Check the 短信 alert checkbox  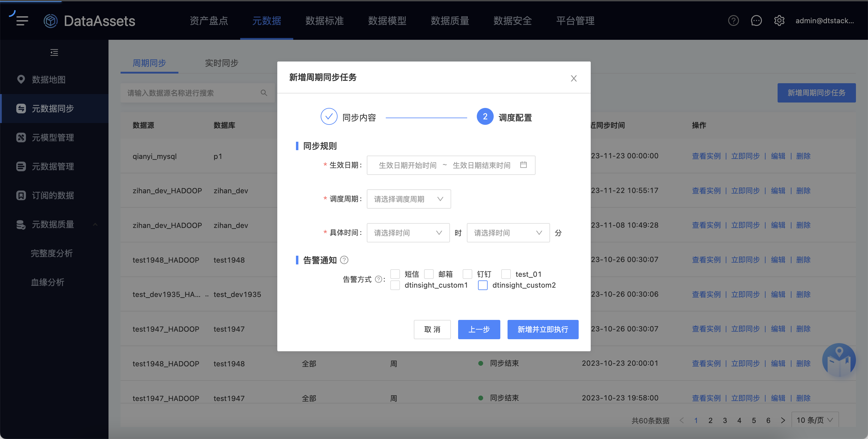tap(395, 274)
